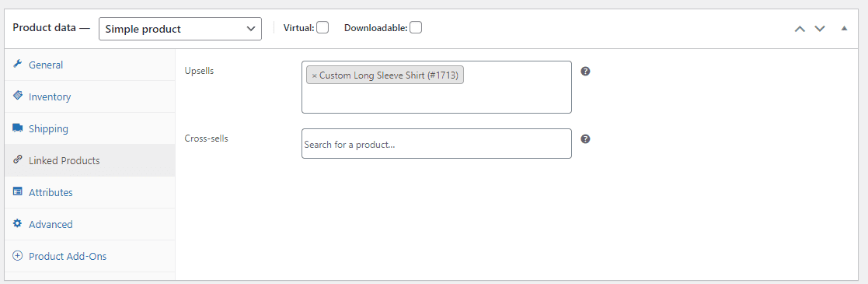This screenshot has width=868, height=284.
Task: Click the chain link icon for Linked Products
Action: click(17, 160)
